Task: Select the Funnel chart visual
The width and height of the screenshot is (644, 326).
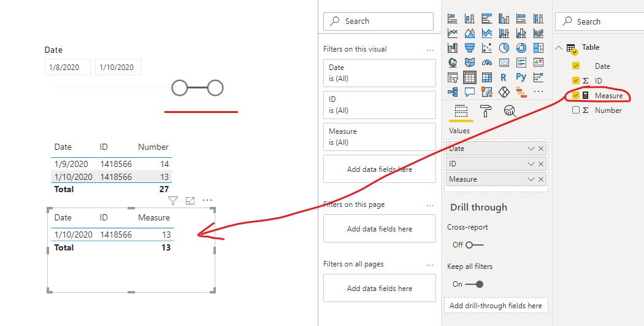Action: click(469, 48)
